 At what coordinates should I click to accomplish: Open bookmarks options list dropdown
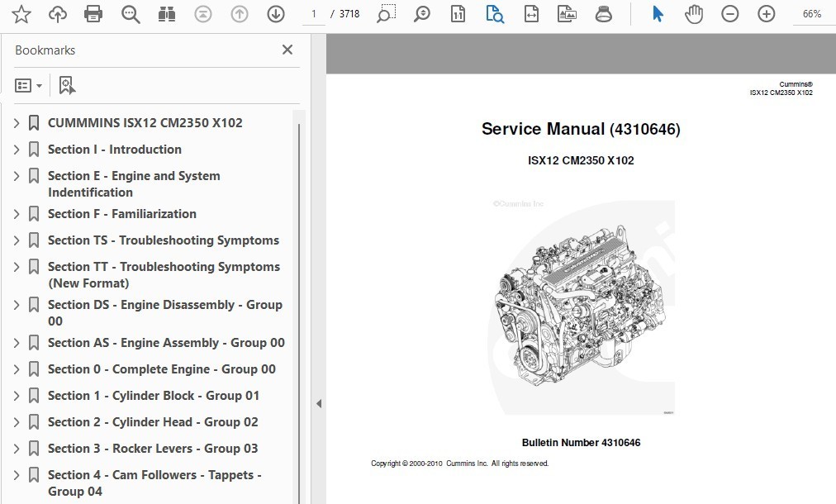pyautogui.click(x=28, y=85)
